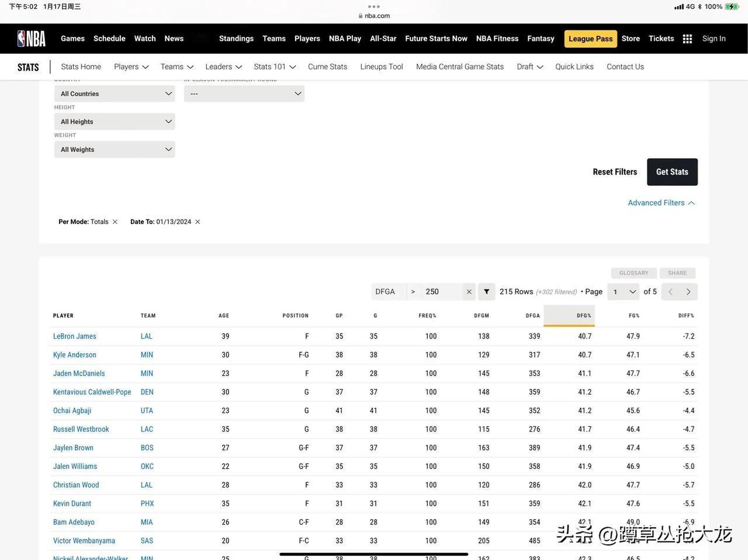
Task: Open the All Countries dropdown
Action: [115, 93]
